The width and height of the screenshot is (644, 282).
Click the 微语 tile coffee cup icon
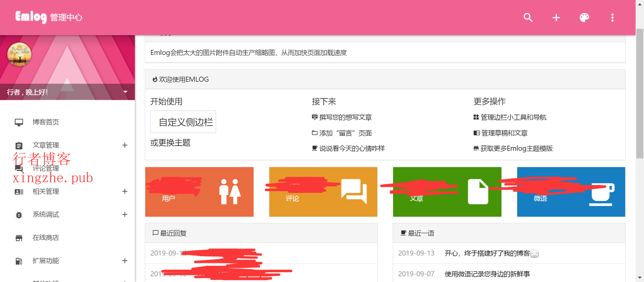coord(602,194)
